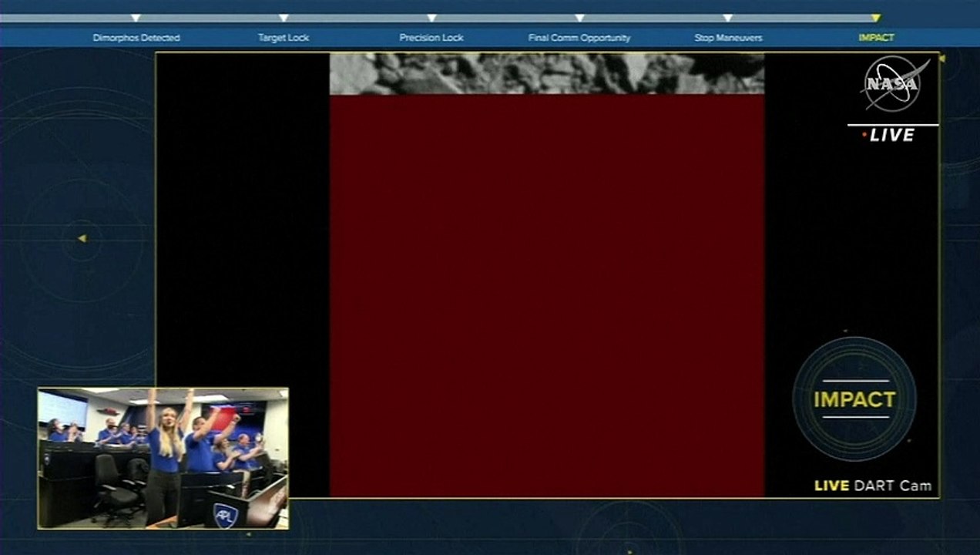
Task: Click the Precision Lock timeline marker triangle
Action: tap(431, 18)
